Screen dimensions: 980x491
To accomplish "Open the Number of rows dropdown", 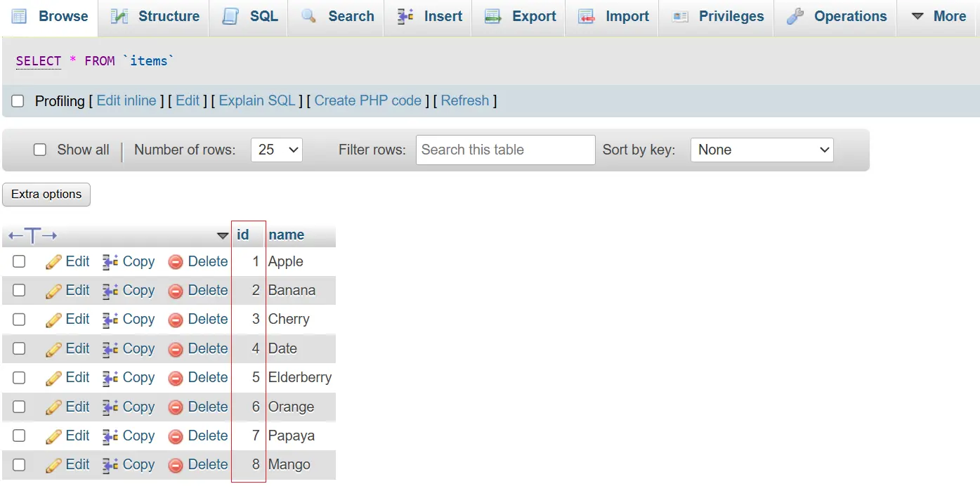I will 277,150.
